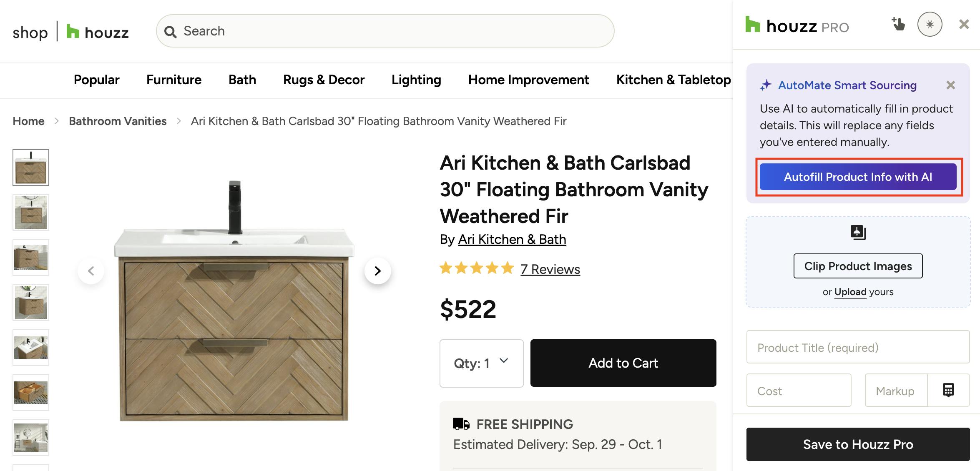Viewport: 980px width, 471px height.
Task: Show next product image arrow
Action: (377, 271)
